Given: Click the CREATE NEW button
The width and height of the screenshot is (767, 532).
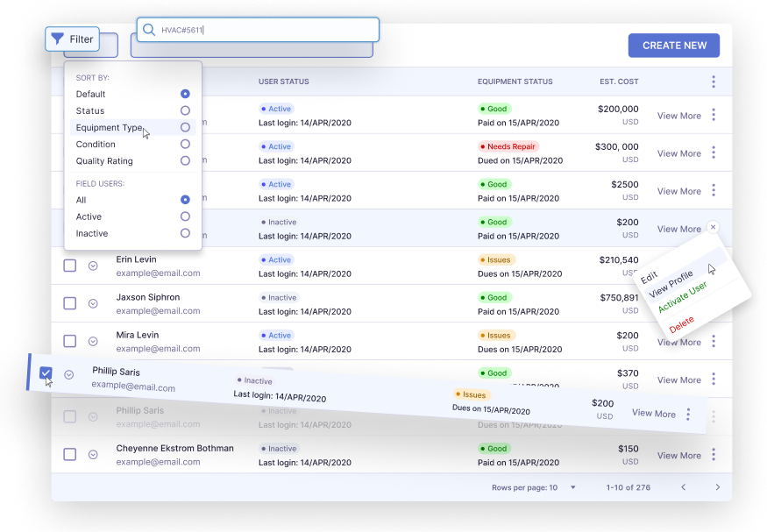Looking at the screenshot, I should point(673,46).
